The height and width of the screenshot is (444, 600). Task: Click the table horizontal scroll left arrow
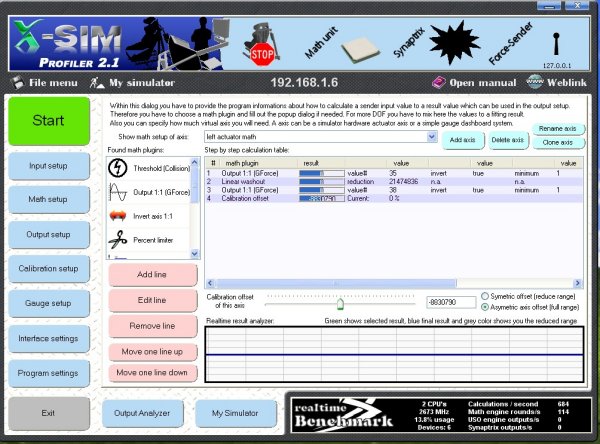[210, 283]
